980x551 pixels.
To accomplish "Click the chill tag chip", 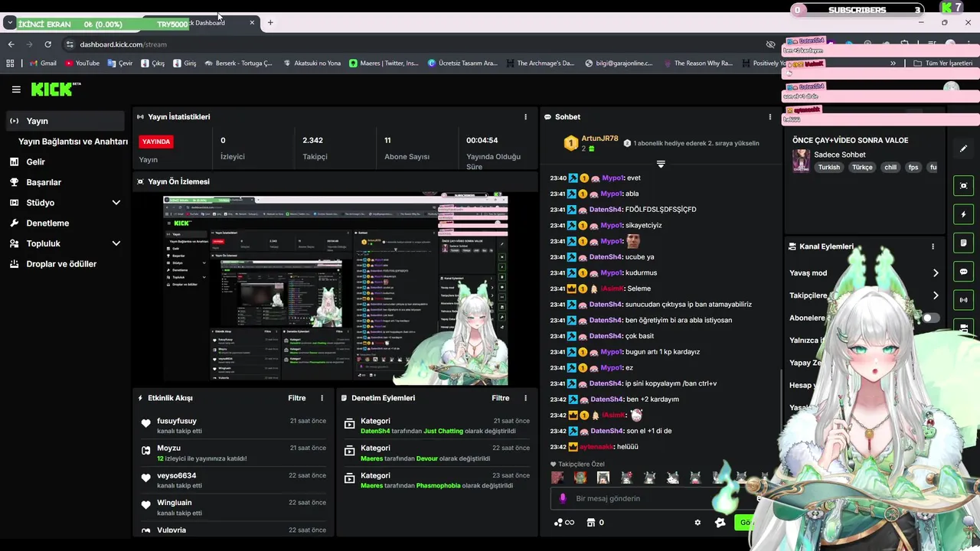I will point(890,167).
